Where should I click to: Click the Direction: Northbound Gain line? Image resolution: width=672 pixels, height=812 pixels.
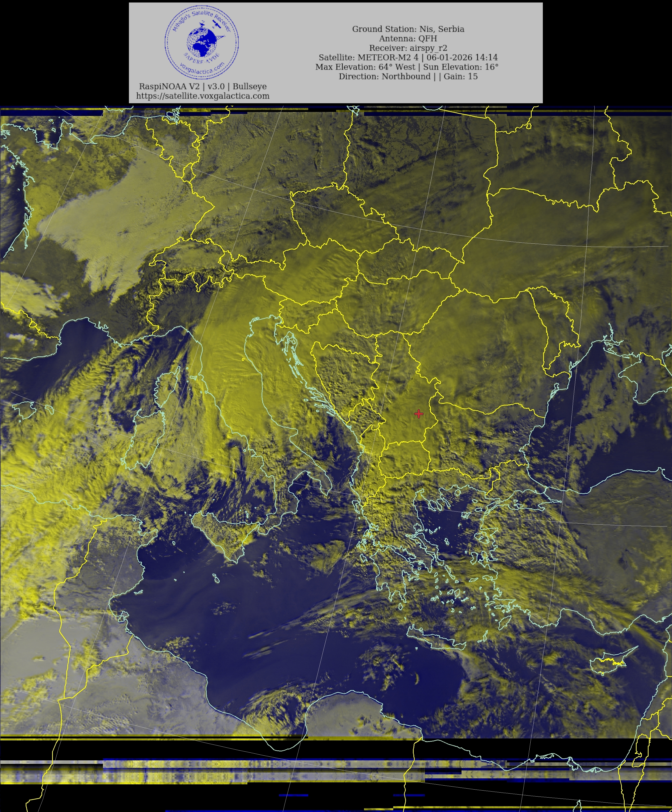[408, 77]
